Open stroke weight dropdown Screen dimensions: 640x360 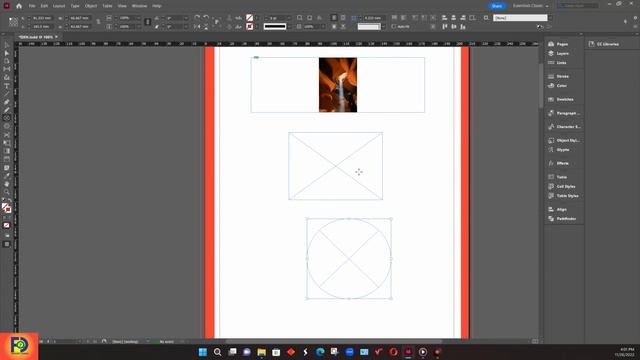pos(289,18)
